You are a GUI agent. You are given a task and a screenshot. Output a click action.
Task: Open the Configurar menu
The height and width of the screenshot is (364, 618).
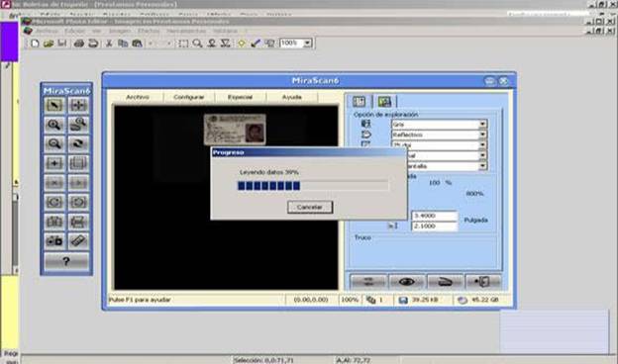point(189,97)
